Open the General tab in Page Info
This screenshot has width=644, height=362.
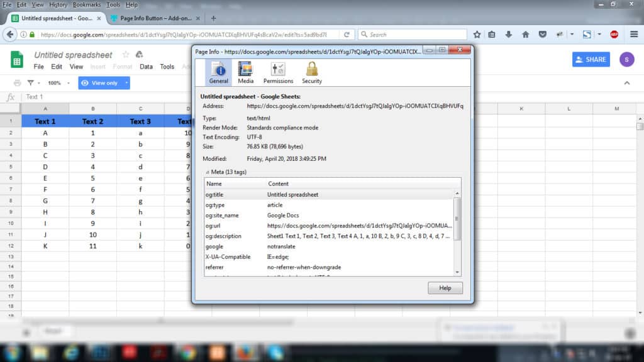coord(218,73)
